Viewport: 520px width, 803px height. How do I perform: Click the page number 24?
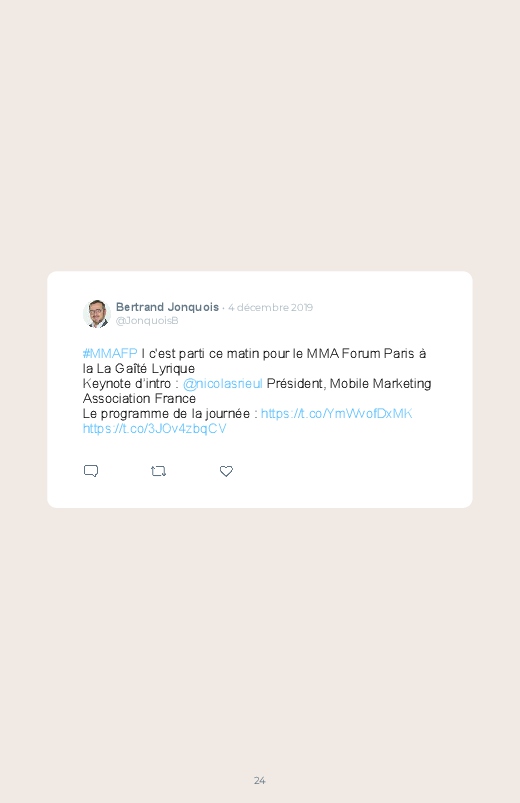tap(260, 780)
